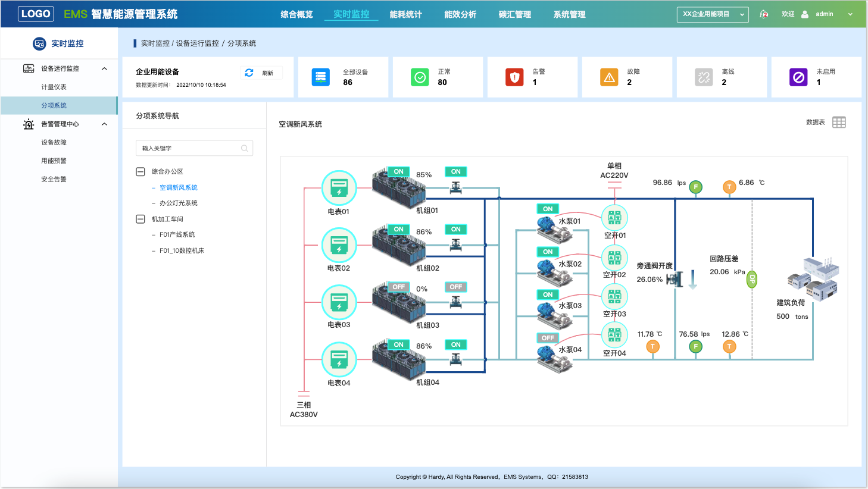
Task: Click the LOGO in the header
Action: pyautogui.click(x=36, y=14)
